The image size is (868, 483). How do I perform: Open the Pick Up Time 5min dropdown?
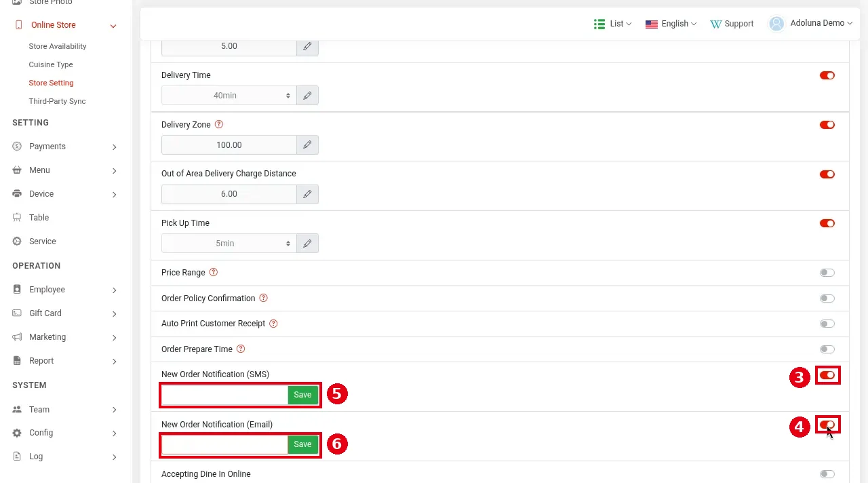coord(229,244)
